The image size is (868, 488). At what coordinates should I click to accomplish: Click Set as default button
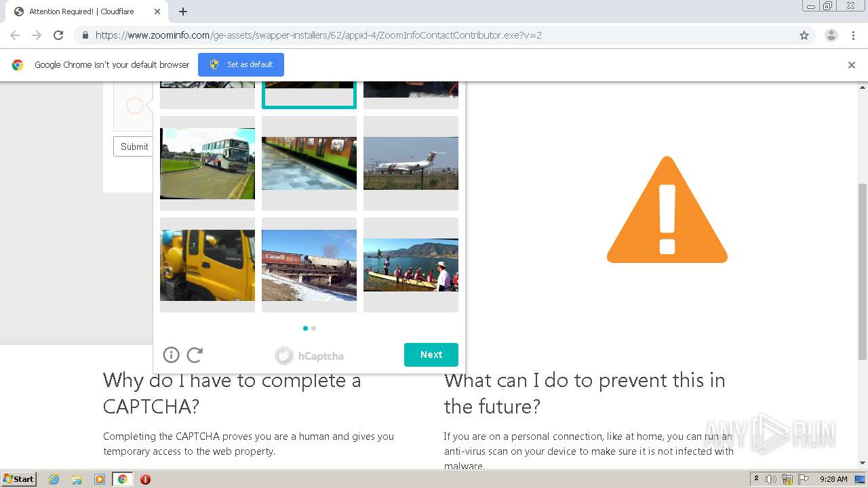[241, 64]
